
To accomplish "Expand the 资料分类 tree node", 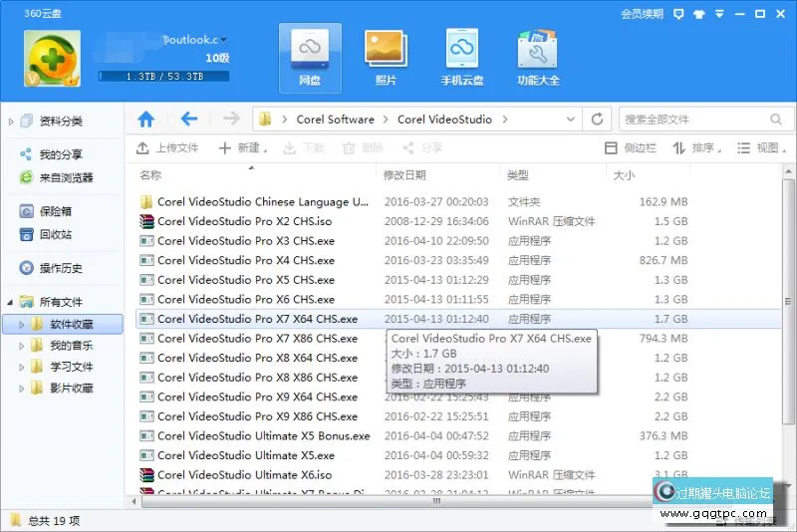I will 11,122.
